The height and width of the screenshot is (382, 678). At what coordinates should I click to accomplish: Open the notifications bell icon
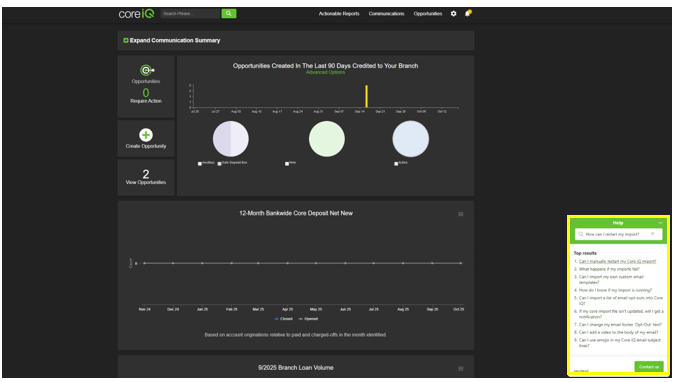click(x=467, y=14)
